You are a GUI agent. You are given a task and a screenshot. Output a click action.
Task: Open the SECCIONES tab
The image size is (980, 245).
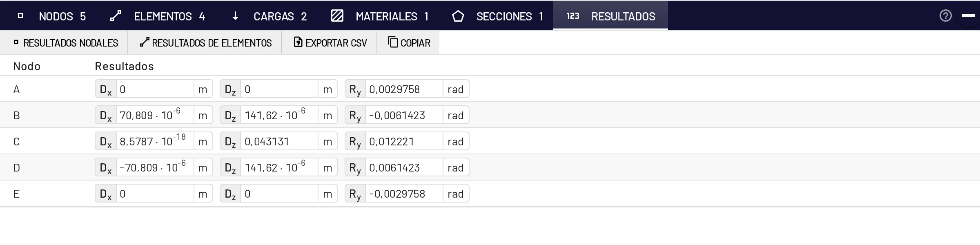point(498,16)
